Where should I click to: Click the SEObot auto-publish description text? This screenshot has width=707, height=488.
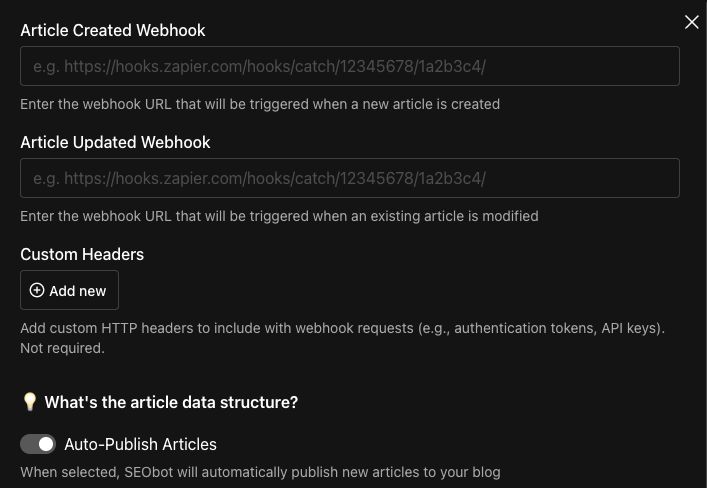(x=260, y=472)
